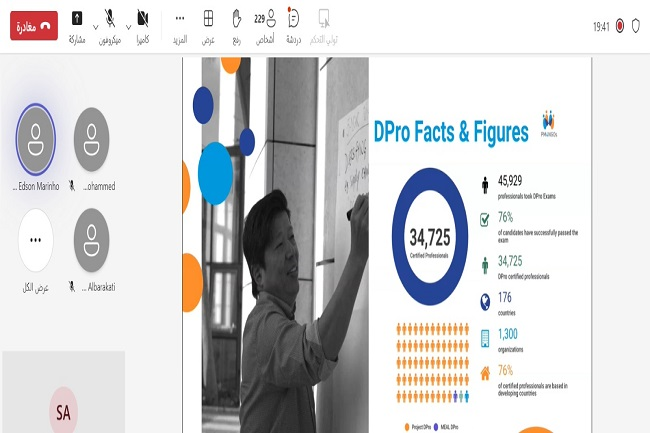650x433 pixels.
Task: Click the orange house icon beside 76%
Action: point(485,373)
